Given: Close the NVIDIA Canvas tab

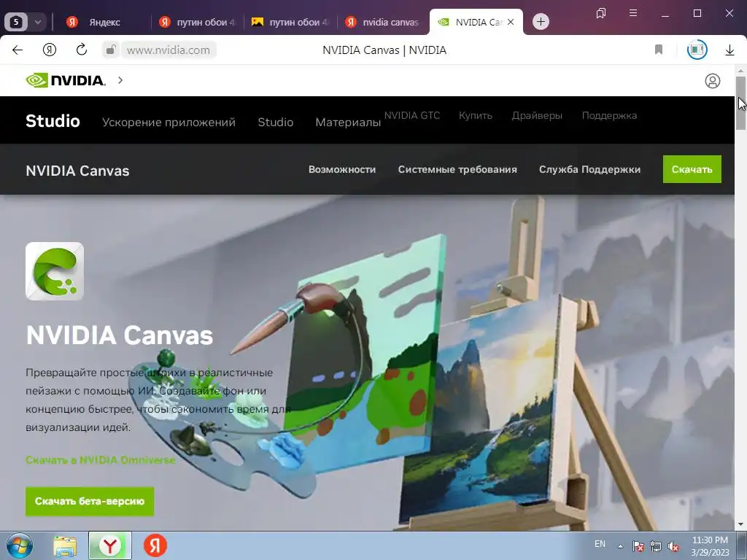Looking at the screenshot, I should 511,22.
